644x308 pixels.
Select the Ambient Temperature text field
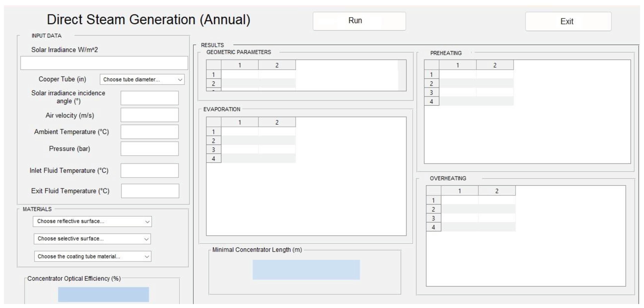pyautogui.click(x=149, y=132)
